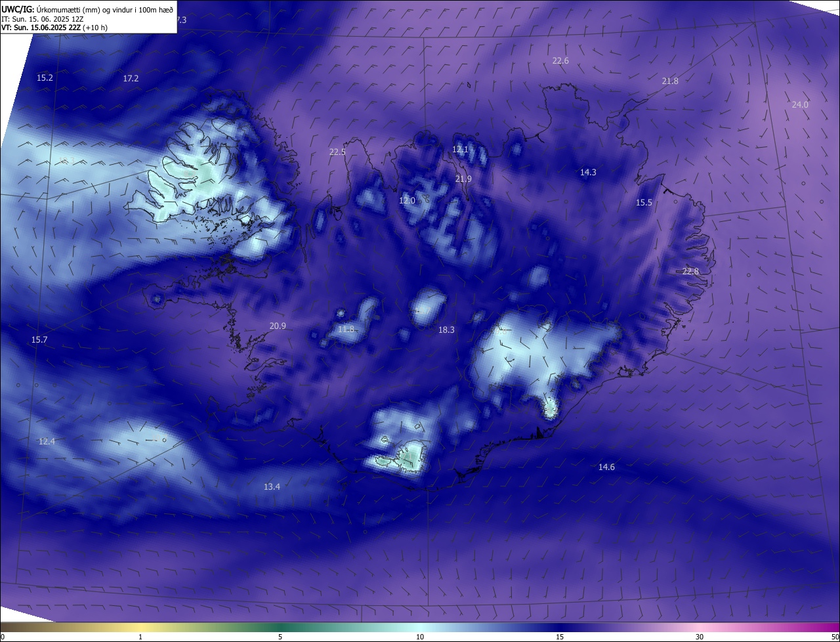
Task: Click the 22.5 value label
Action: pyautogui.click(x=337, y=152)
